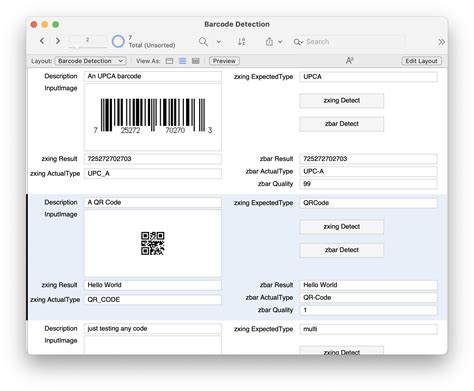
Task: Open the Layout Barcode Detection dropdown
Action: point(90,61)
